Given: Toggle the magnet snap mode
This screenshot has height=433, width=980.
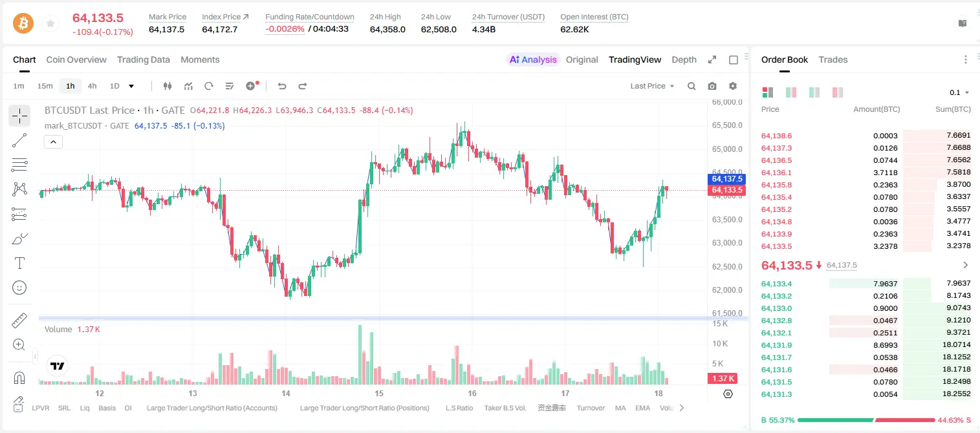Looking at the screenshot, I should 19,378.
